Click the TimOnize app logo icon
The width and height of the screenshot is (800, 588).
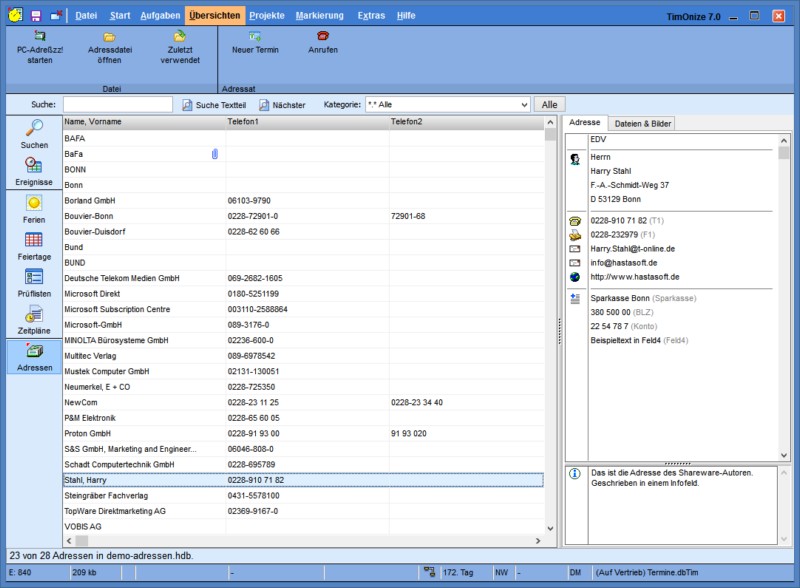(15, 15)
